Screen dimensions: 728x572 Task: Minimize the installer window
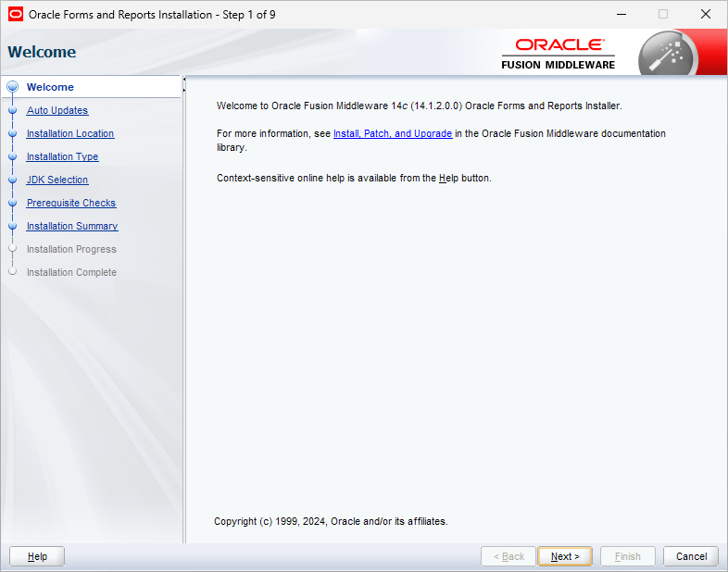(x=621, y=15)
